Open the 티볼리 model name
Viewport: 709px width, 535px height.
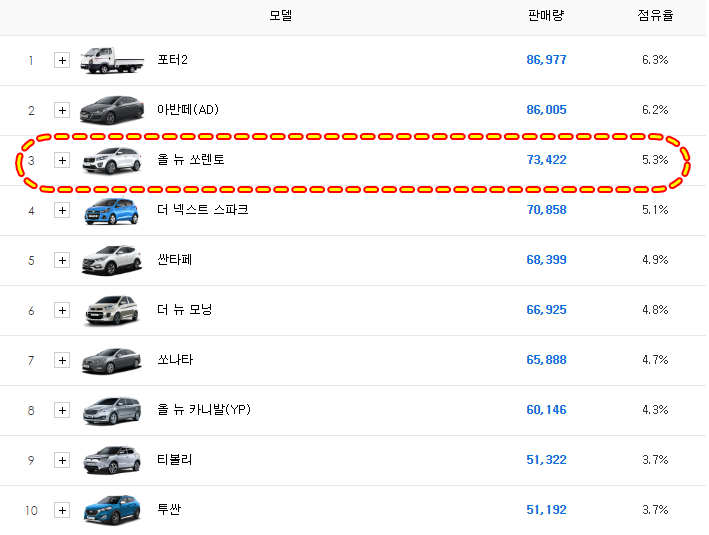tap(175, 459)
